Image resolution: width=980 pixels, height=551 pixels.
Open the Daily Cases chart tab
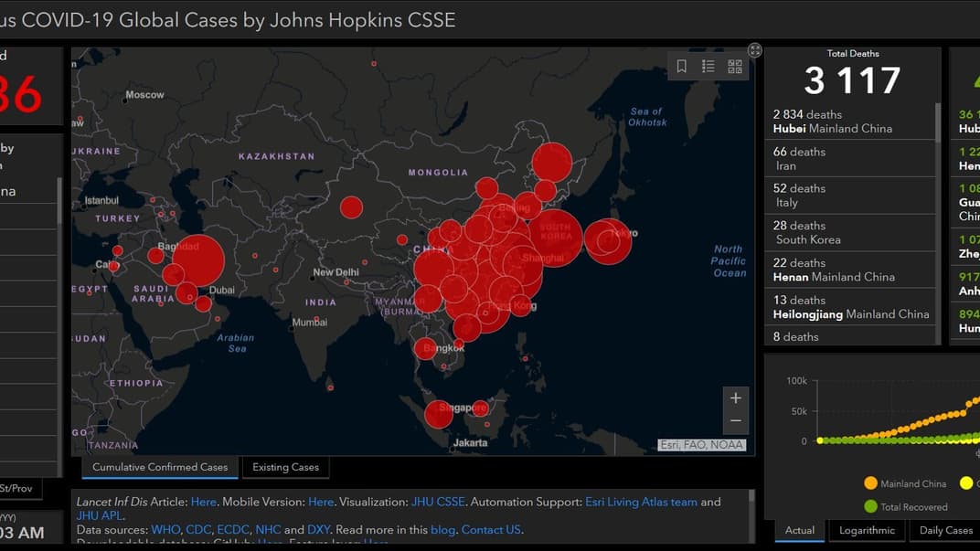click(945, 530)
